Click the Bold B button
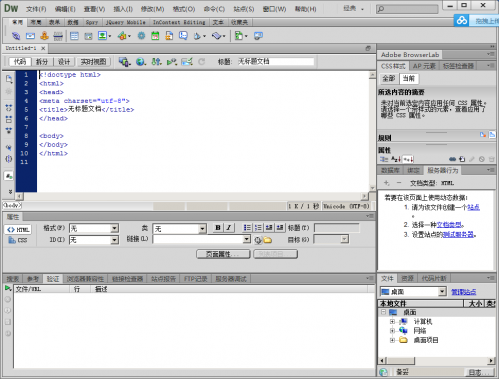 218,228
